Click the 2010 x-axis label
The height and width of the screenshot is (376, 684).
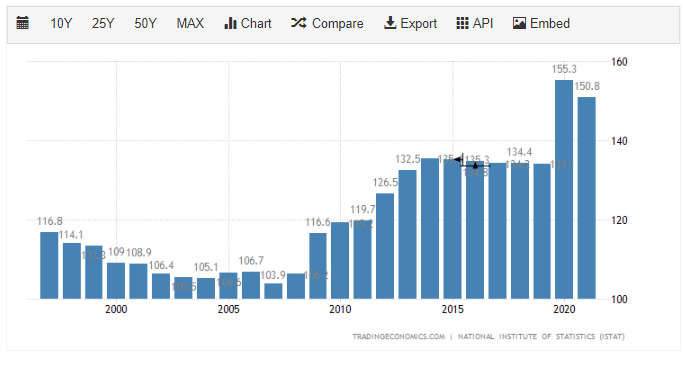(x=340, y=309)
